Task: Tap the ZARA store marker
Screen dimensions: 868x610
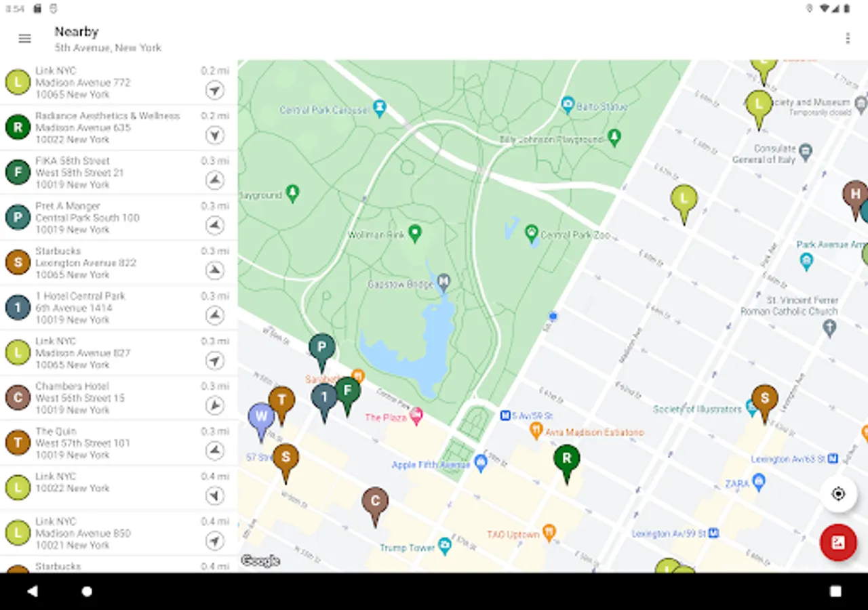Action: click(x=759, y=482)
